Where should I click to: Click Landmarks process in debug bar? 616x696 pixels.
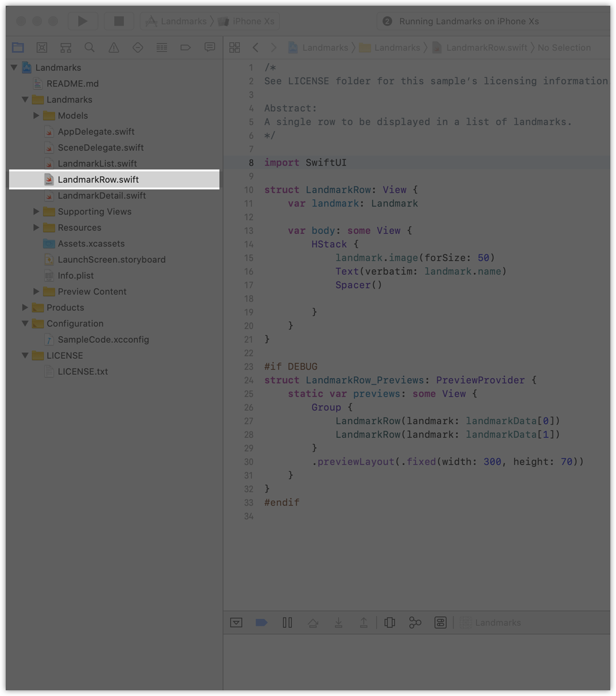coord(491,622)
